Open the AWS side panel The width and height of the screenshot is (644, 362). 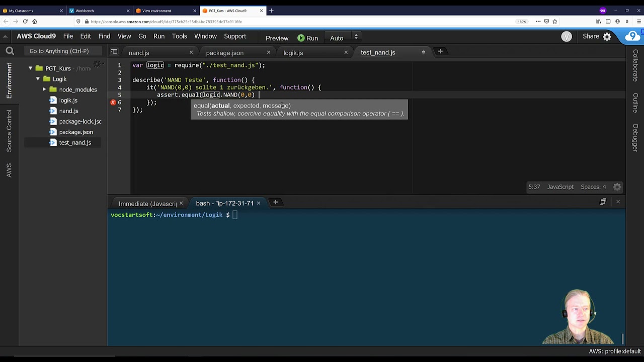click(9, 170)
